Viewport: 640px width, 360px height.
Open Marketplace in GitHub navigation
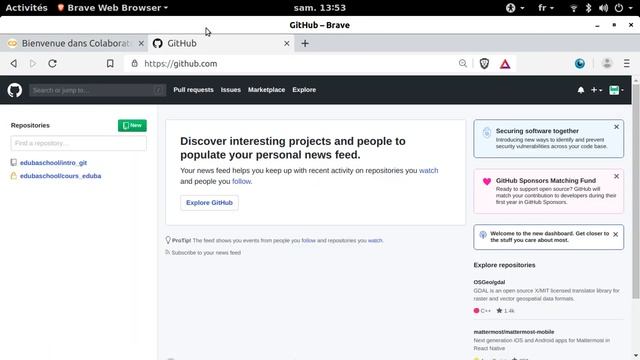pyautogui.click(x=266, y=90)
